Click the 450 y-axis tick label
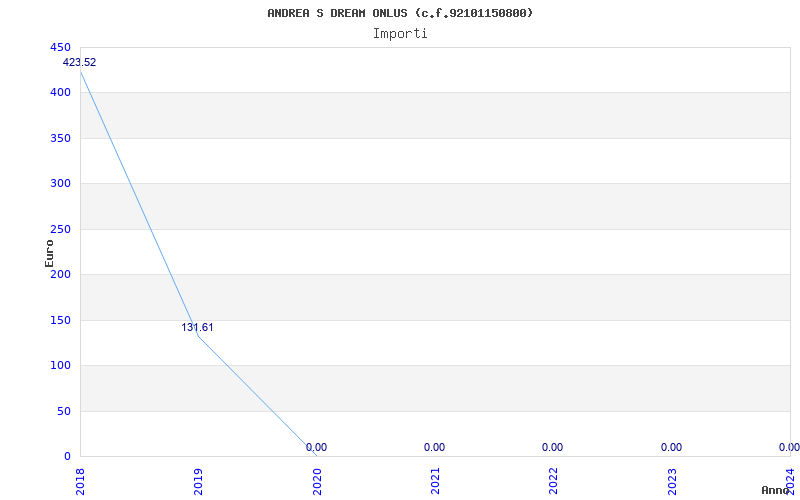This screenshot has height=500, width=800. [60, 47]
